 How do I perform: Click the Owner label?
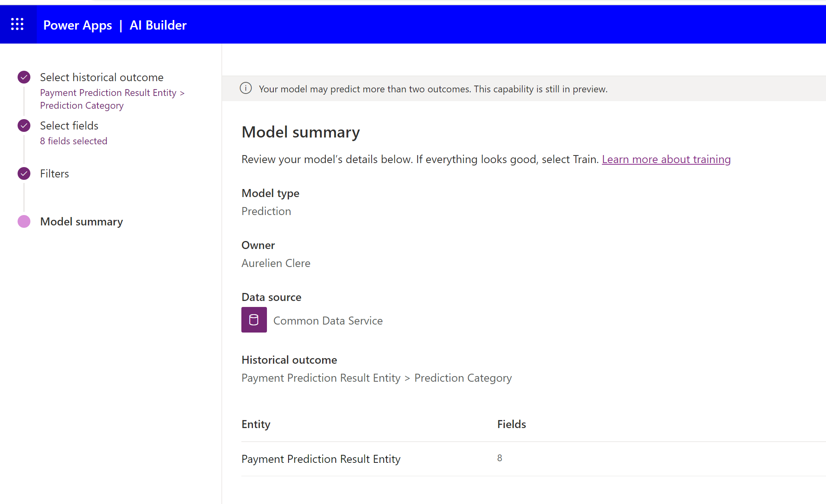coord(258,245)
